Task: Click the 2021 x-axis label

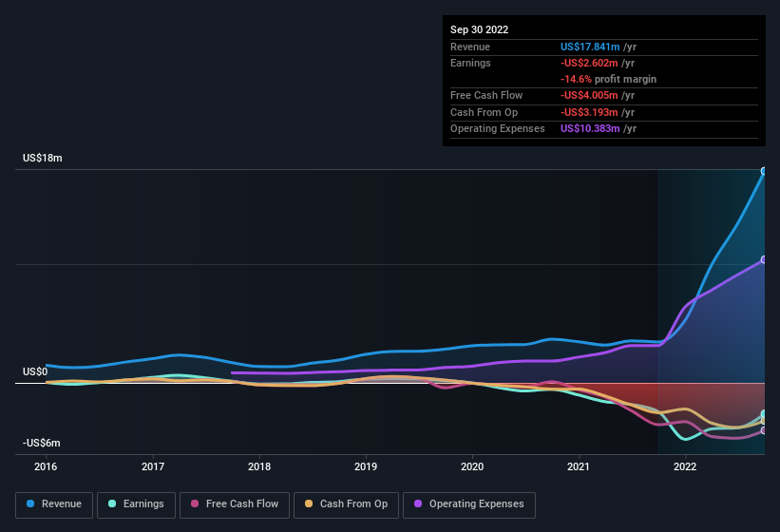Action: tap(579, 466)
